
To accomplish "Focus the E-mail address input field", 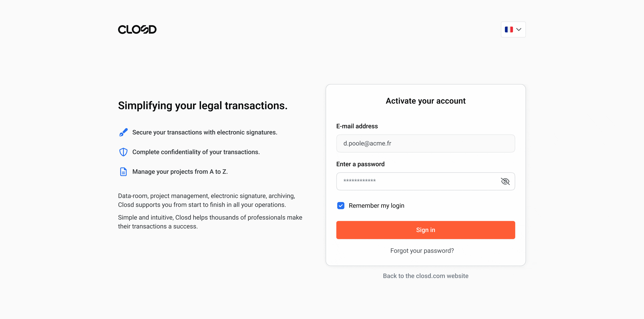I will (x=426, y=143).
